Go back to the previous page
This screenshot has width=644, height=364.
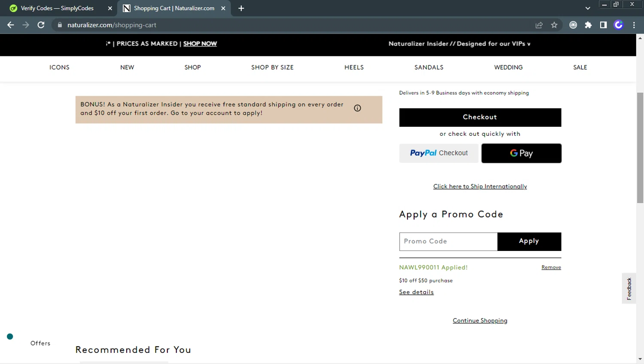click(x=11, y=25)
